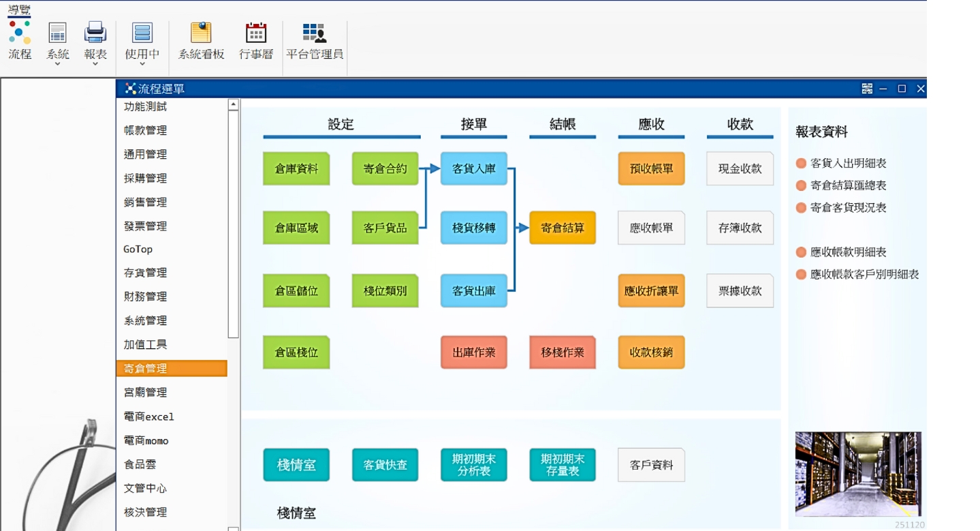This screenshot has height=531, width=980.
Task: Click the warehouse aisle photo thumbnail
Action: (x=858, y=474)
